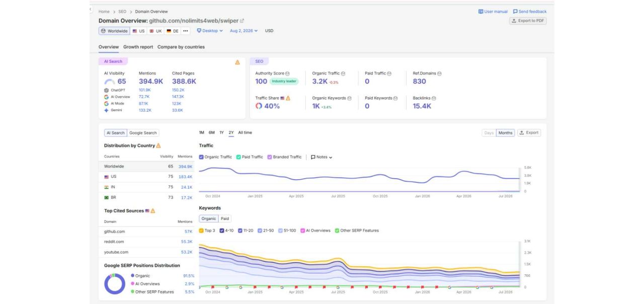644x304 pixels.
Task: Open the Desktop device dropdown
Action: [x=210, y=31]
